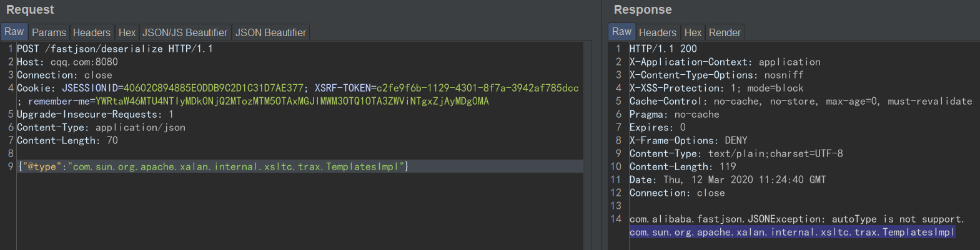Open the Request Headers tab
The width and height of the screenshot is (980, 250).
pos(91,32)
